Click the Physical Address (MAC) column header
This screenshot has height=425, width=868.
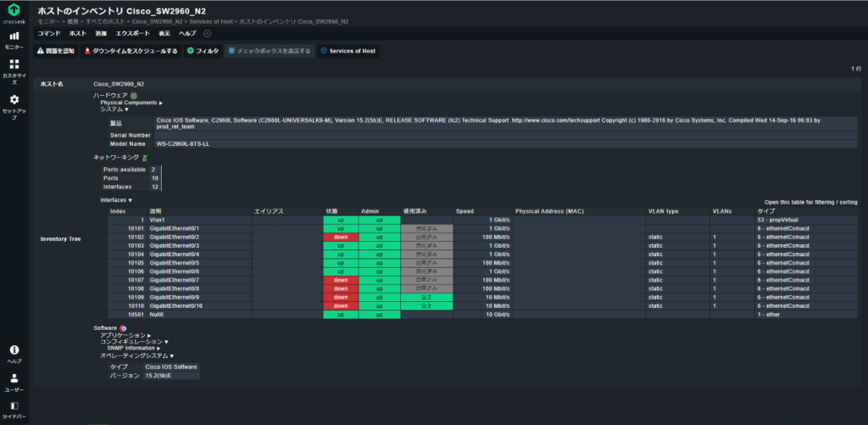click(549, 212)
